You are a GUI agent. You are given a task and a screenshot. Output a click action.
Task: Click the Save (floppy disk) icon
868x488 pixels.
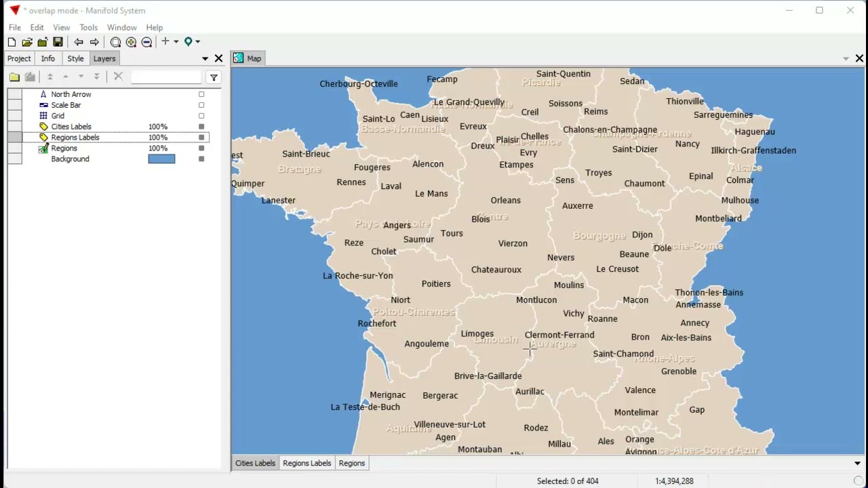pyautogui.click(x=58, y=42)
